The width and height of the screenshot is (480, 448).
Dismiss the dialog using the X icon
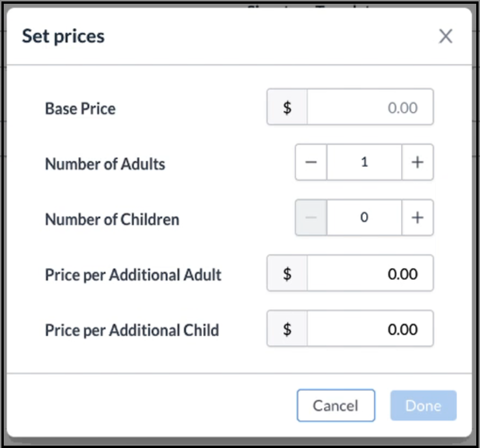pos(445,36)
